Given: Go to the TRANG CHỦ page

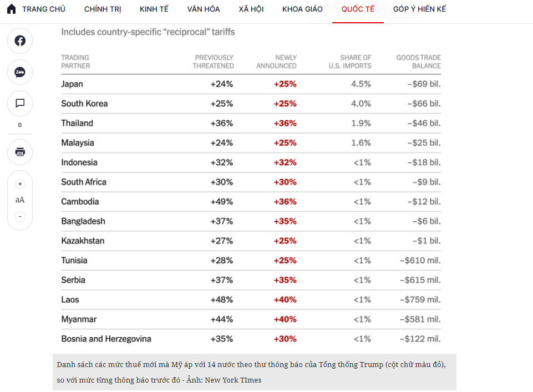Looking at the screenshot, I should point(43,9).
